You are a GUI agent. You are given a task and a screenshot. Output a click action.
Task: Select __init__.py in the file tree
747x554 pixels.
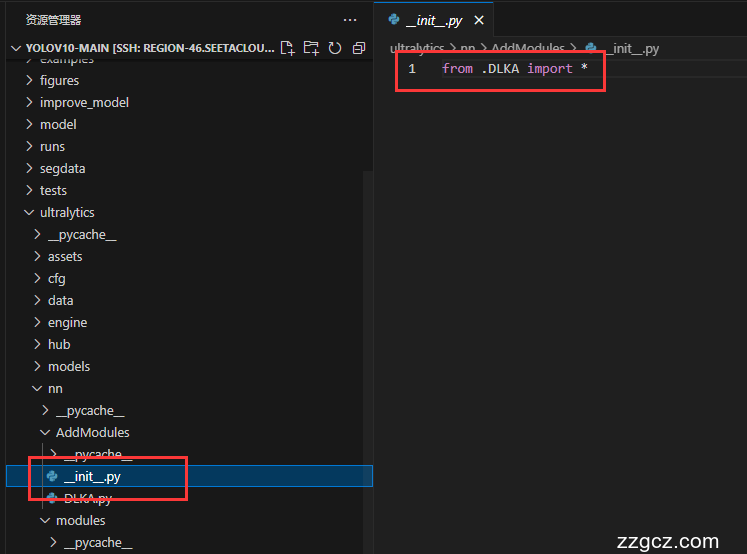92,476
